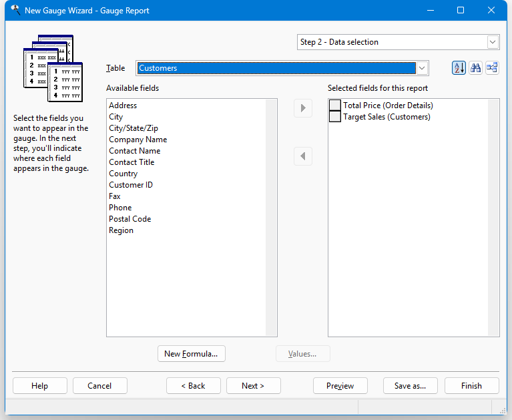The width and height of the screenshot is (512, 420).
Task: Click the left arrow remove field button
Action: tap(303, 156)
